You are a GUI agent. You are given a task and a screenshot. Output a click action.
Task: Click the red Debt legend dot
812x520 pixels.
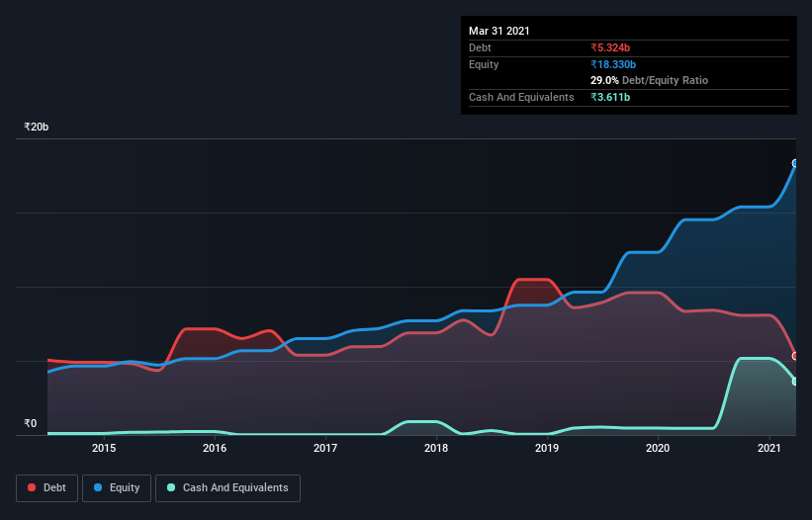32,487
